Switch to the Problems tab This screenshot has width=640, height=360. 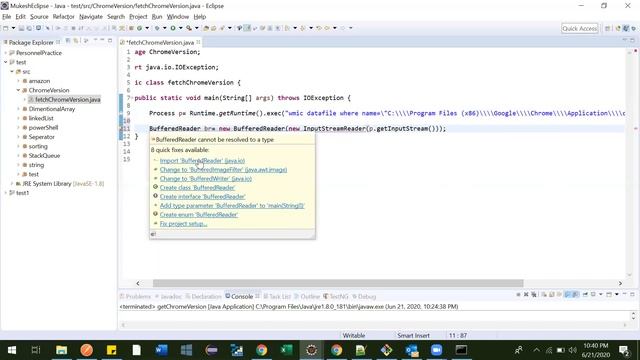135,297
